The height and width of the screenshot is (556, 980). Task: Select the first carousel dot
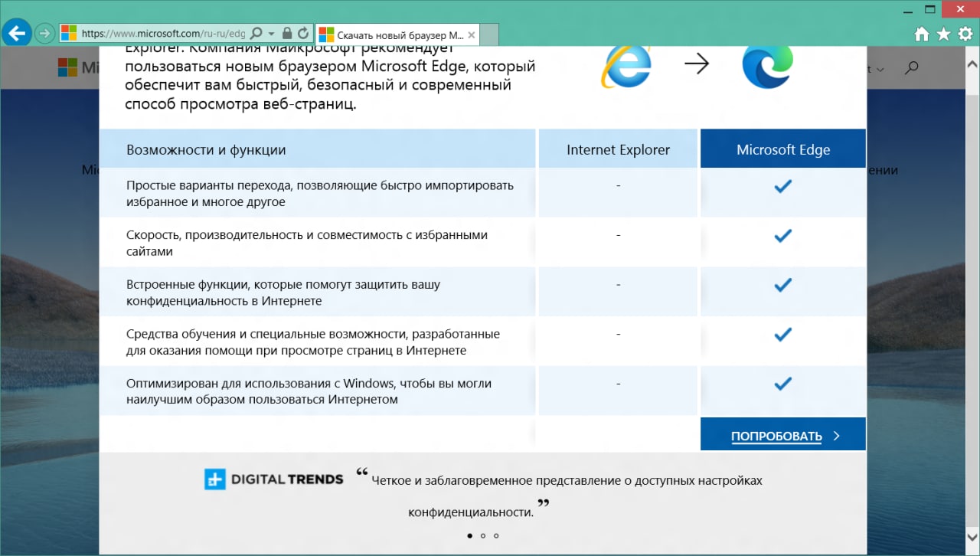click(x=469, y=536)
